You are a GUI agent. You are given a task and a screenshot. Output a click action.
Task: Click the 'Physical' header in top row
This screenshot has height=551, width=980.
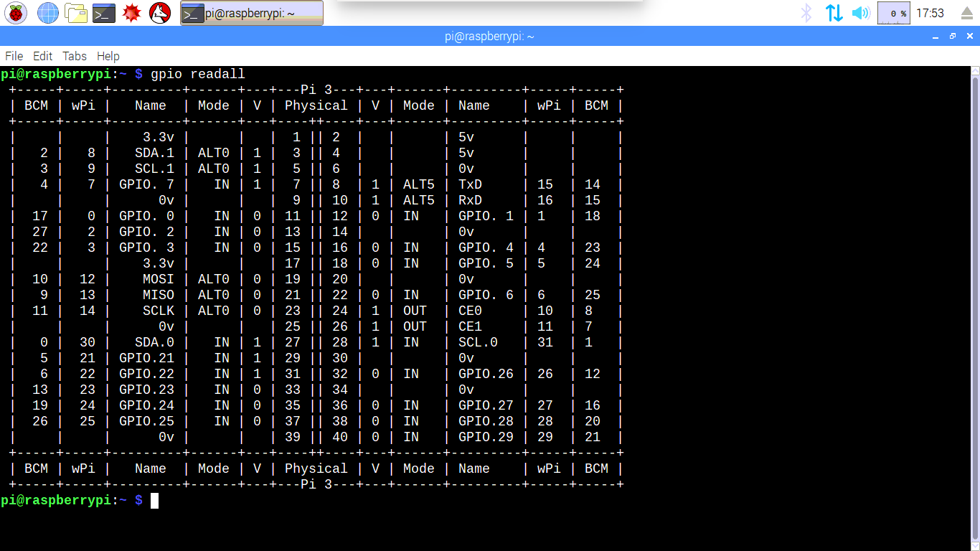[x=316, y=105]
